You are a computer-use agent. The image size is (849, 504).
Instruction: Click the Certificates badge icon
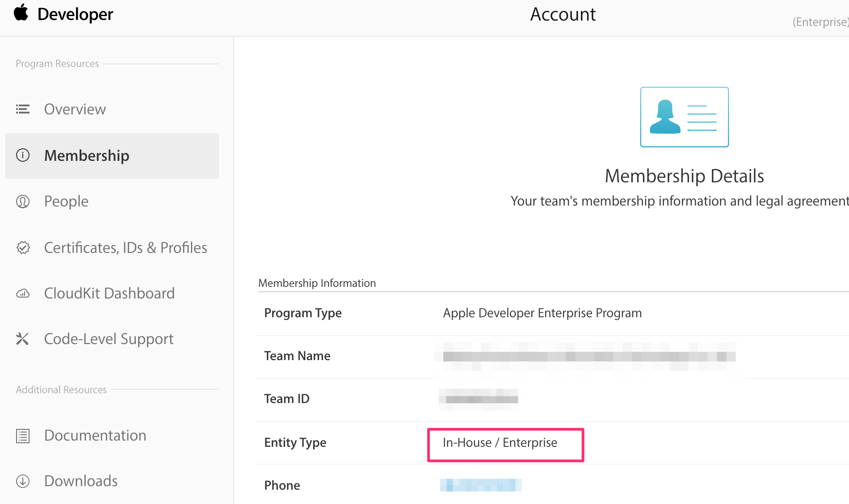point(23,248)
